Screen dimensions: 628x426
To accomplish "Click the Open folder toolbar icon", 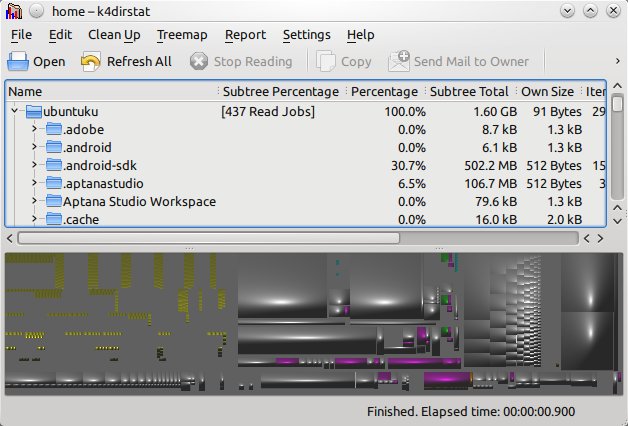I will 19,61.
